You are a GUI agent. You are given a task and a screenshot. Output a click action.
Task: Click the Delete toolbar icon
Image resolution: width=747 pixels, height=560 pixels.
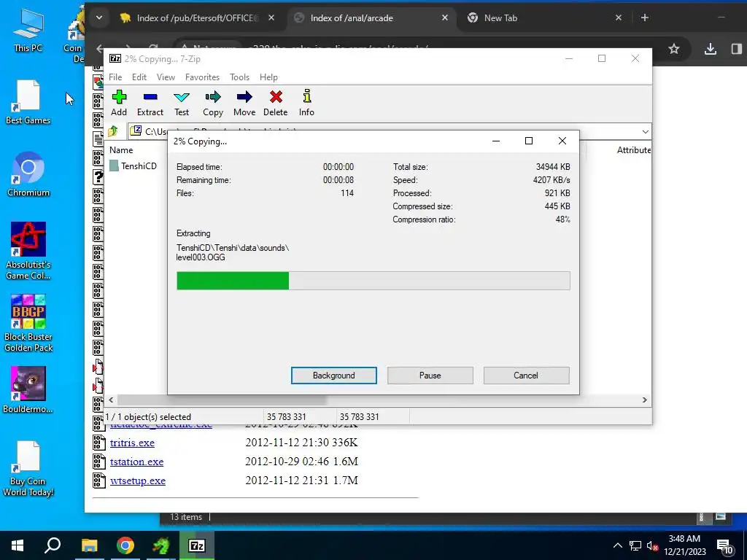pyautogui.click(x=275, y=103)
